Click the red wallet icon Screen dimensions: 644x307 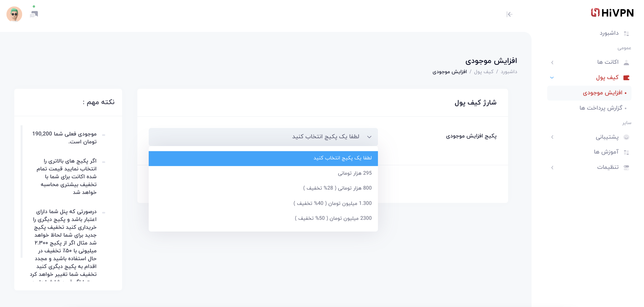(x=626, y=78)
